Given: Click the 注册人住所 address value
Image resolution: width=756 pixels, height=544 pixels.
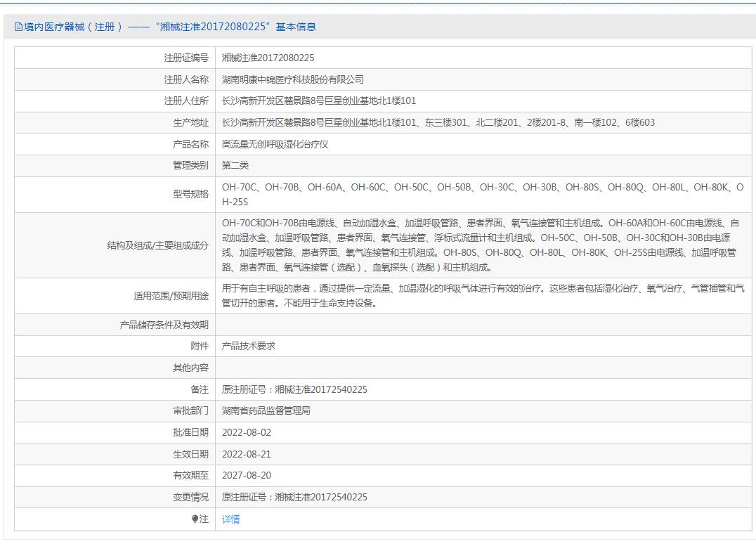Looking at the screenshot, I should pyautogui.click(x=319, y=101).
